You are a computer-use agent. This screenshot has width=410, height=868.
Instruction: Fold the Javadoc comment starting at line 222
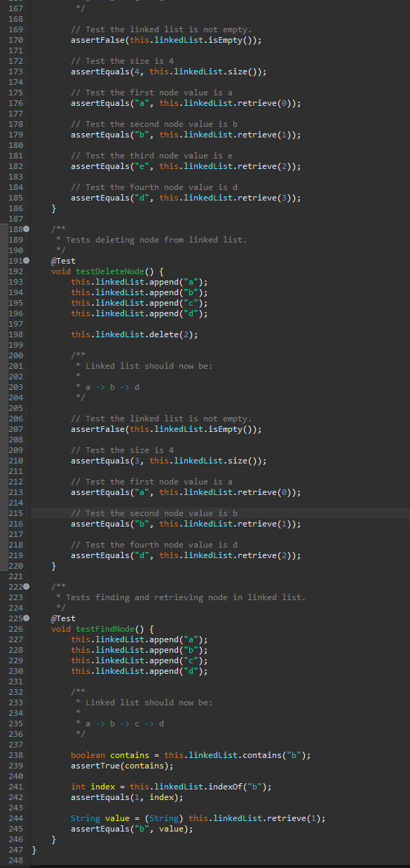(27, 587)
